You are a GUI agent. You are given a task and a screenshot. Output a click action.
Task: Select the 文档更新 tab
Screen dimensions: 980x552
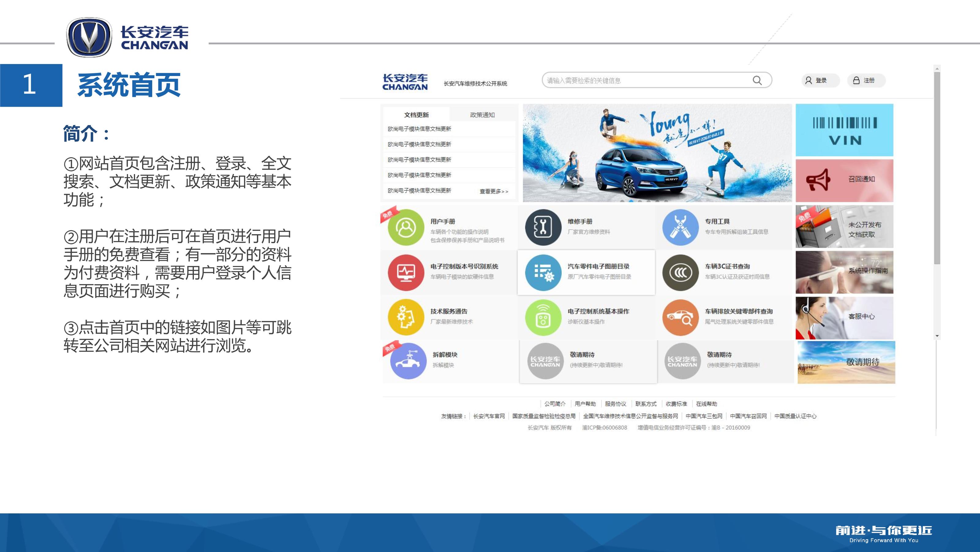(x=416, y=115)
